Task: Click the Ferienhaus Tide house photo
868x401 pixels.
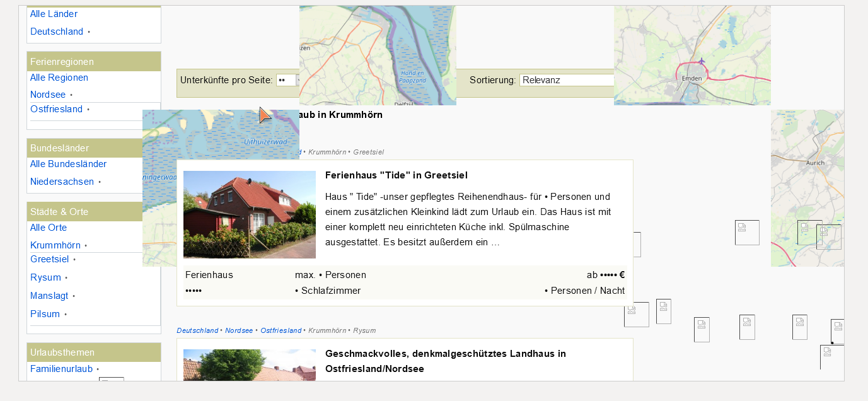Action: pos(249,214)
